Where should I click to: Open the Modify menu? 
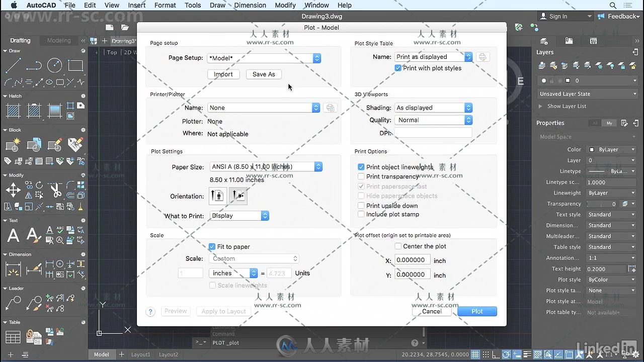click(x=285, y=5)
